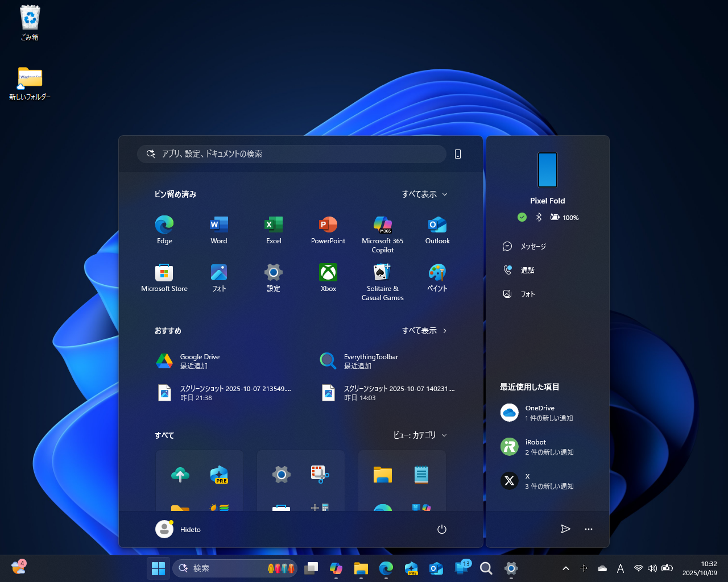Click the send message icon in phone panel
Viewport: 728px width, 582px height.
click(x=565, y=529)
